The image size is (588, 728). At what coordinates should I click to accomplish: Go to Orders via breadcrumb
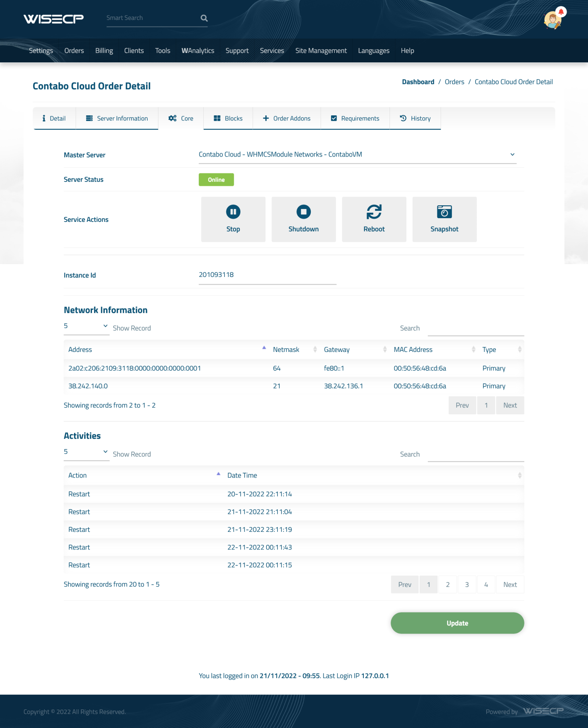(x=455, y=82)
